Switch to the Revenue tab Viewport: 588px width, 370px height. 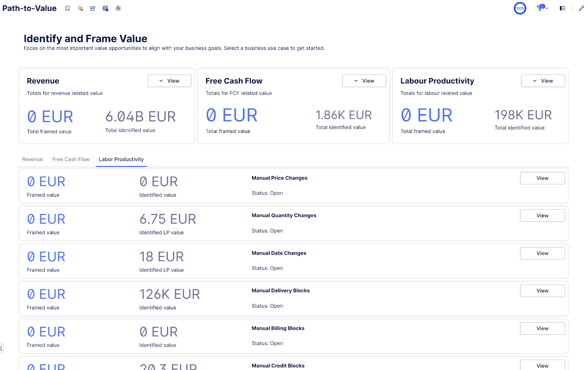pos(32,159)
